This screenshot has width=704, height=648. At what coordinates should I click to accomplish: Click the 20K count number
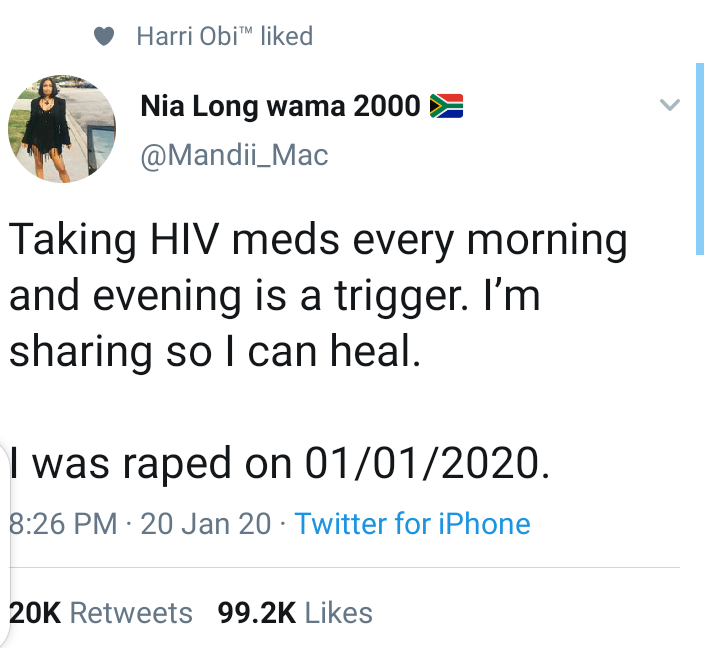click(35, 613)
